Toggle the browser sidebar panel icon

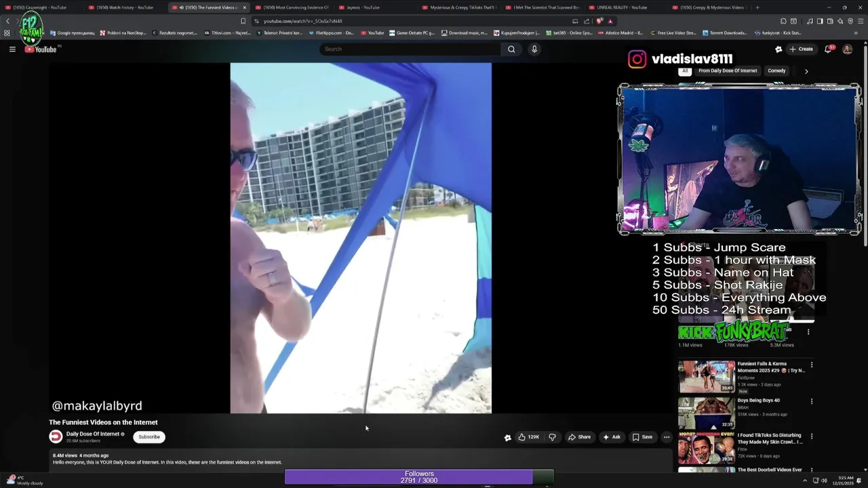(x=820, y=21)
